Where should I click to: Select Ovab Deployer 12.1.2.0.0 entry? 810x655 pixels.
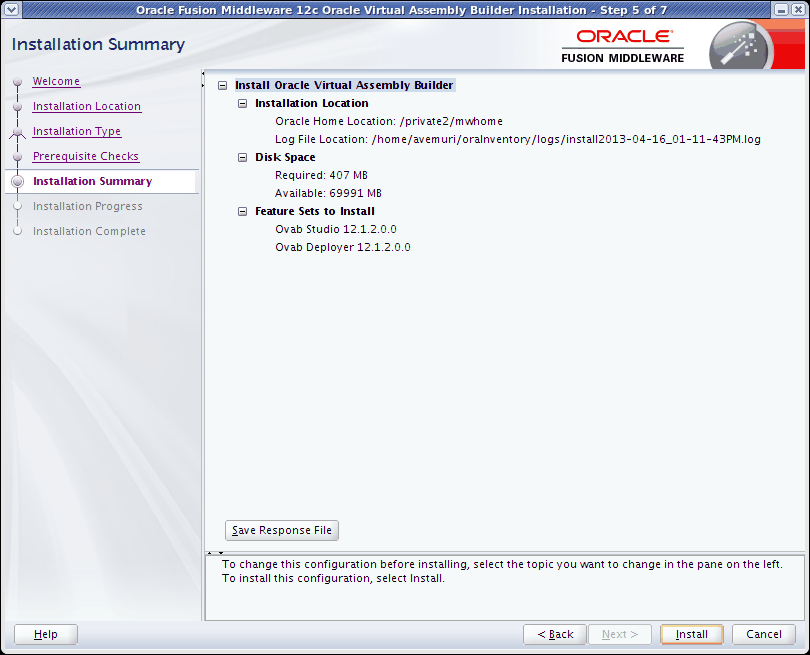point(343,247)
